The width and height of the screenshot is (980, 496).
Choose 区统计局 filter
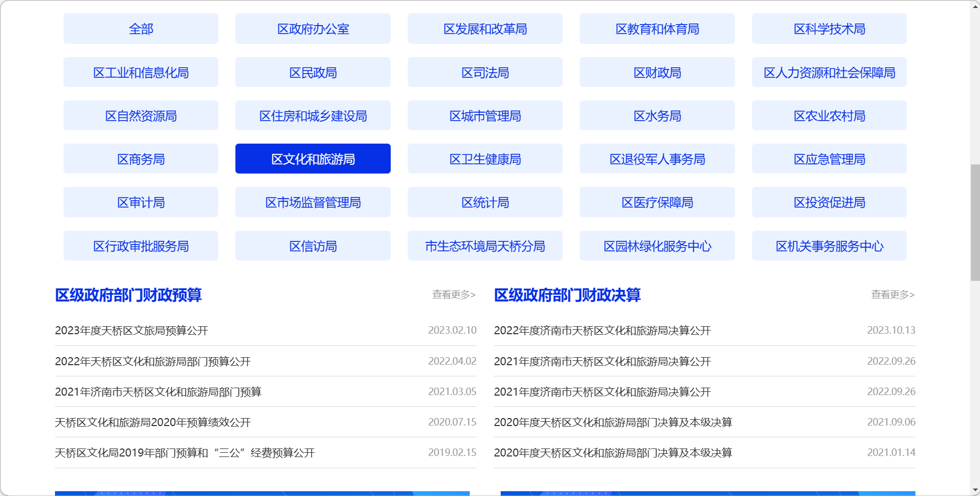pyautogui.click(x=485, y=202)
